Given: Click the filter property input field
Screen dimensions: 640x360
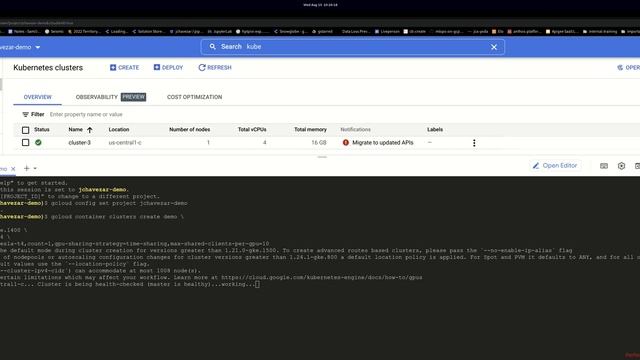Looking at the screenshot, I should click(86, 115).
